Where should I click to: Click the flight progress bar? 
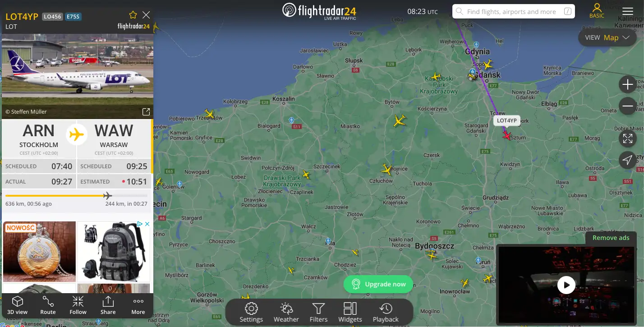pyautogui.click(x=77, y=196)
